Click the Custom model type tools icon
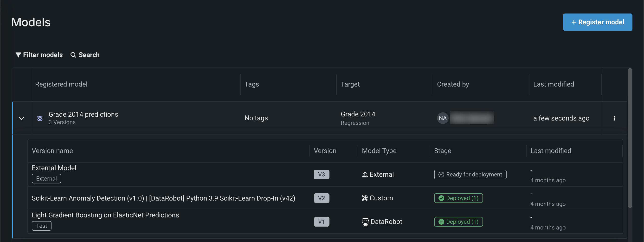Viewport: 644px width, 242px height. pos(365,198)
